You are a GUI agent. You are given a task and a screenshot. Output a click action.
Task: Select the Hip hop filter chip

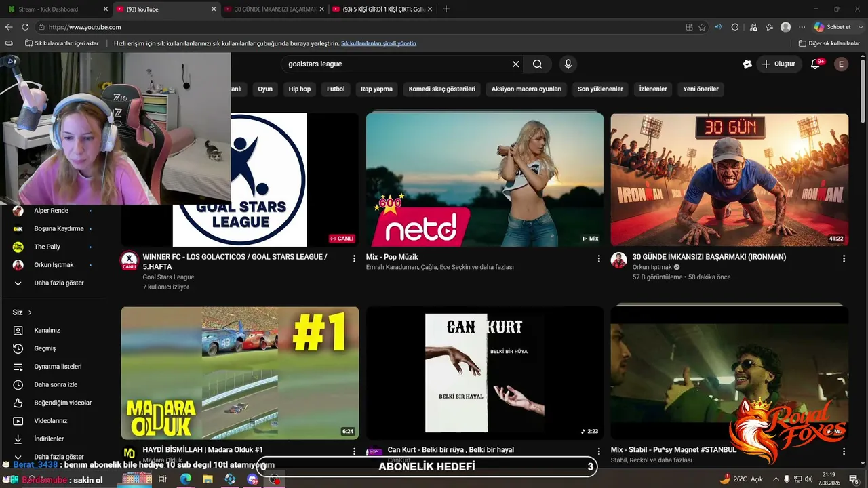point(300,89)
